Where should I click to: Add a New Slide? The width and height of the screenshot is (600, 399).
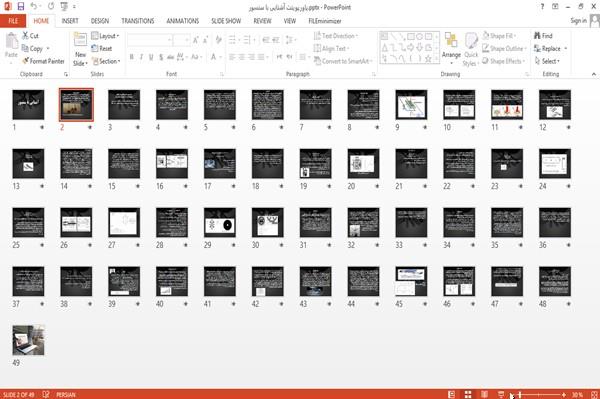click(80, 49)
